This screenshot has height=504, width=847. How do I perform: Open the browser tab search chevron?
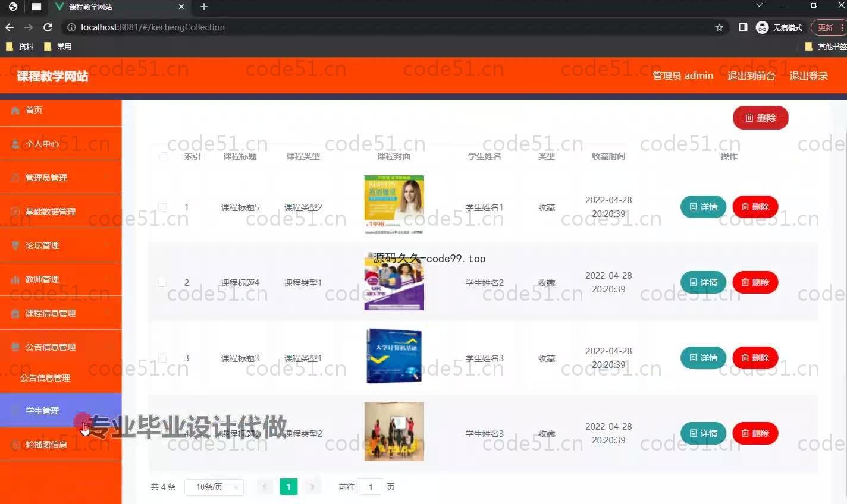click(x=759, y=5)
